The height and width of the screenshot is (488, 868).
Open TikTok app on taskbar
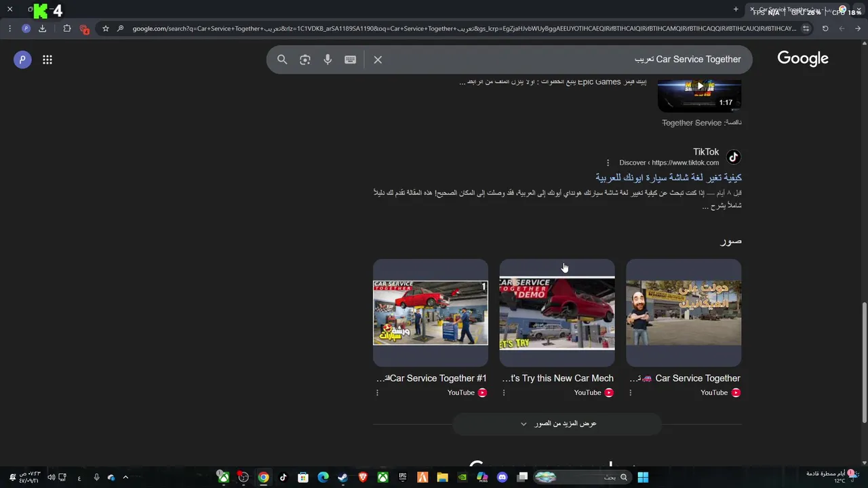283,477
